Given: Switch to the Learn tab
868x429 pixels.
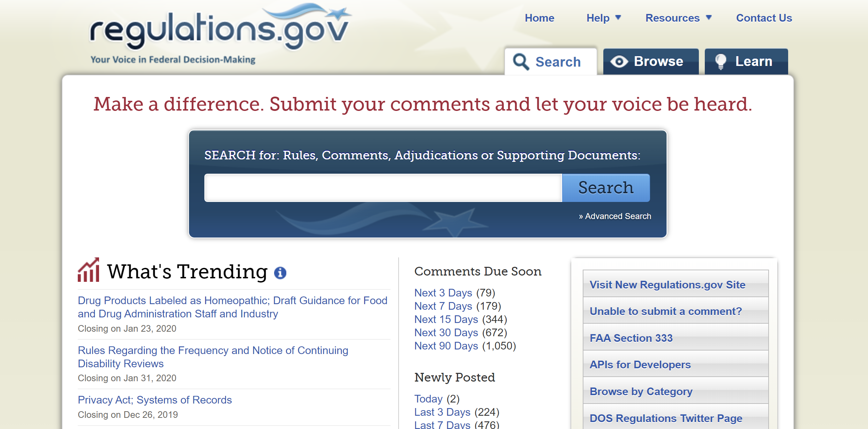Looking at the screenshot, I should 746,62.
